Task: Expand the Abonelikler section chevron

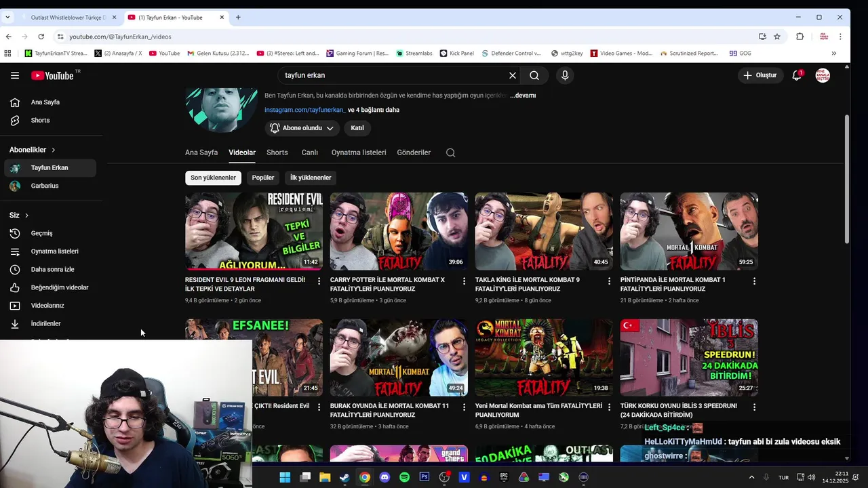Action: [x=53, y=150]
